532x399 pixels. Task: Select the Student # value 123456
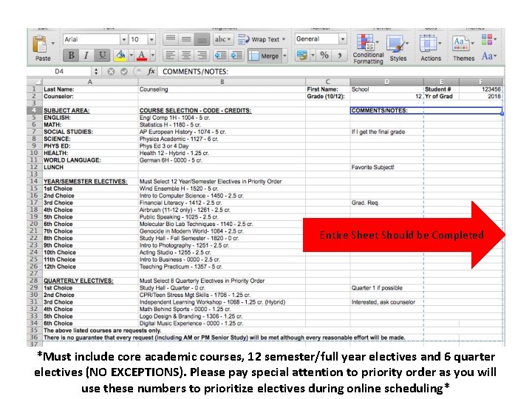click(481, 89)
